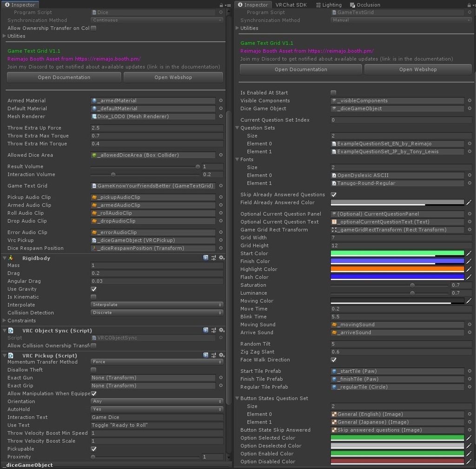Switch to the VRChat SDK tab

click(x=291, y=5)
